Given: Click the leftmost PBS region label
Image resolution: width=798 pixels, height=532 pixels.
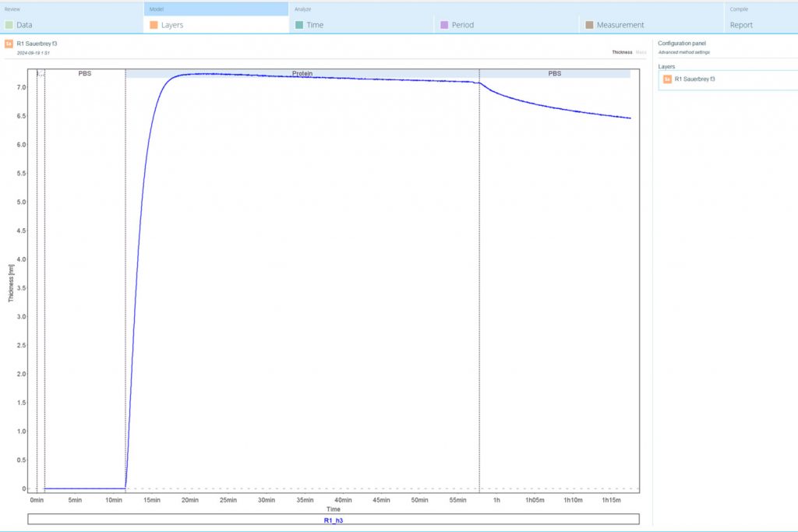Looking at the screenshot, I should pyautogui.click(x=85, y=73).
